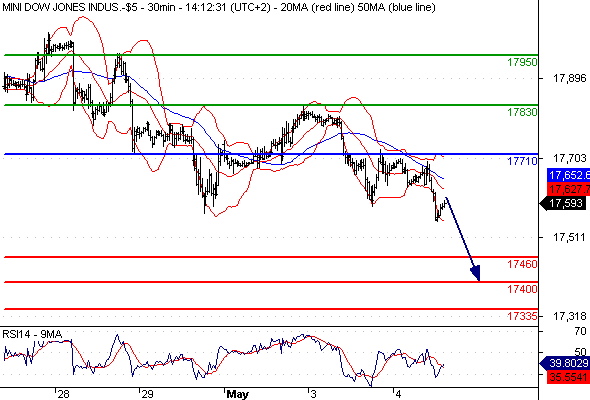Click the RSI axis level 70
590x400 pixels.
click(581, 332)
